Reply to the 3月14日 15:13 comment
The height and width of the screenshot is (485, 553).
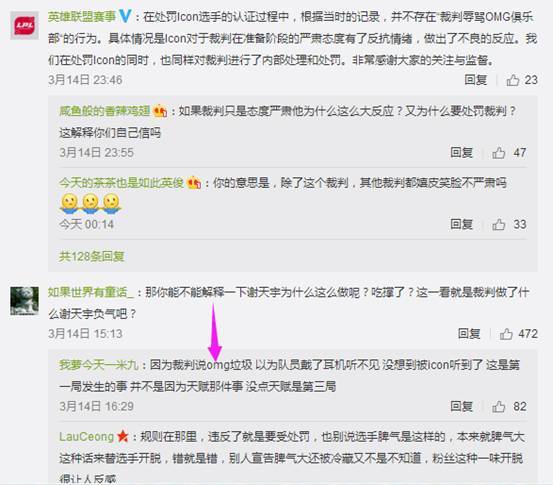(x=469, y=334)
